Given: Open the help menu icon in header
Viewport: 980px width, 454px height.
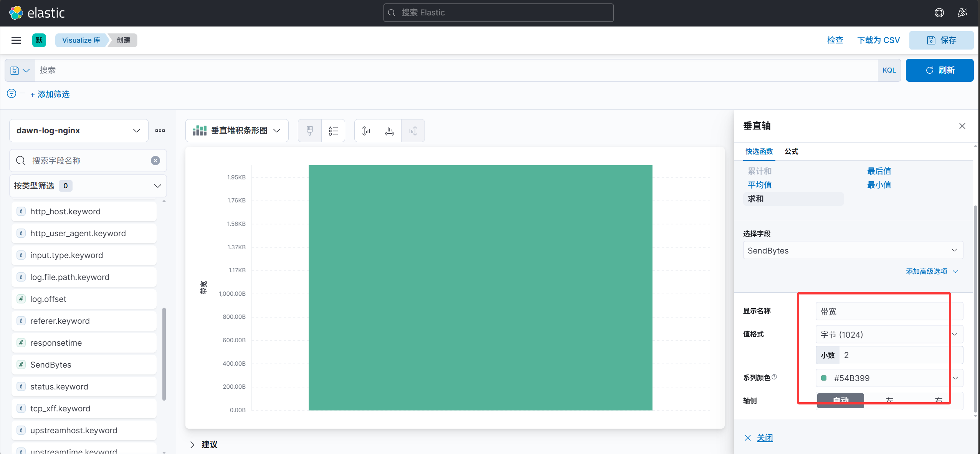Looking at the screenshot, I should [x=939, y=13].
